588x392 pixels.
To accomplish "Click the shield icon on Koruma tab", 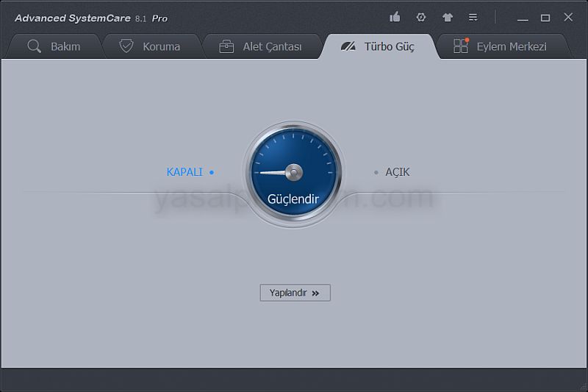I will point(126,46).
